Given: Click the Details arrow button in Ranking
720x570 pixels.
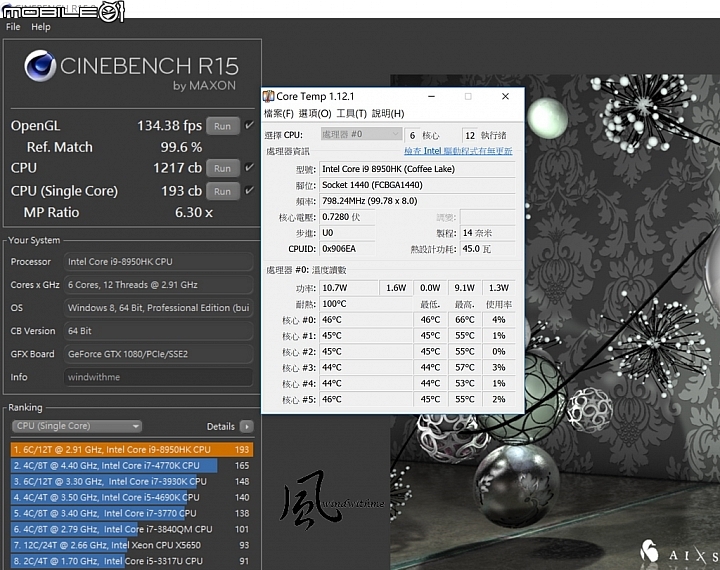Looking at the screenshot, I should [247, 427].
